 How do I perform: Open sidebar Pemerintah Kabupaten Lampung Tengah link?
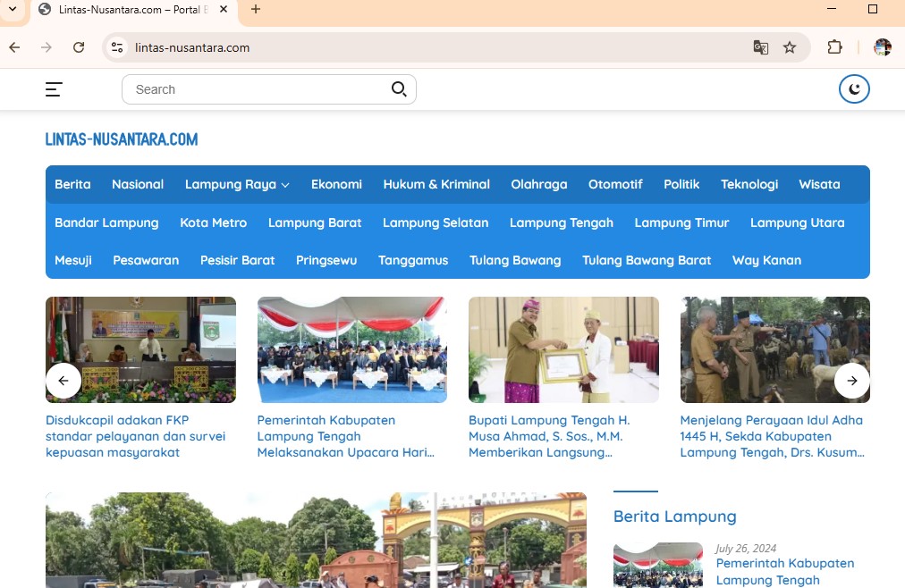coord(785,572)
